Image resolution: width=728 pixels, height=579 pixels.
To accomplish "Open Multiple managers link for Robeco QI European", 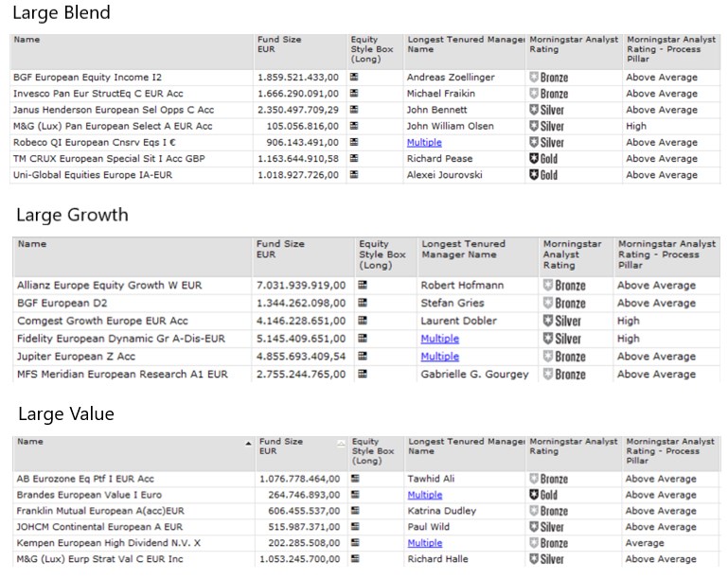I will pyautogui.click(x=424, y=143).
